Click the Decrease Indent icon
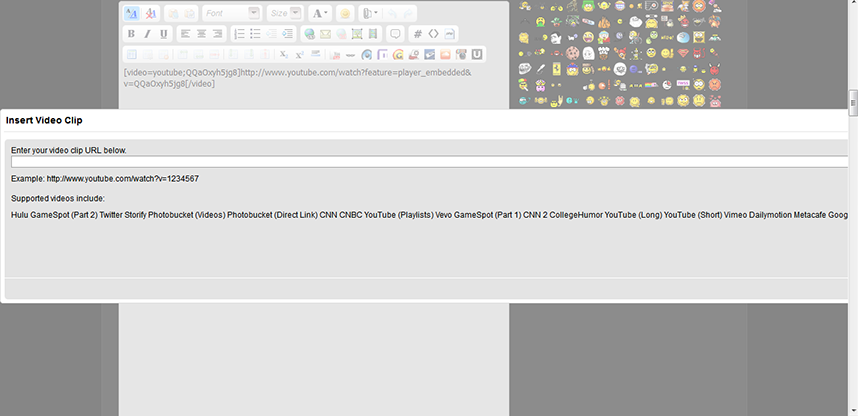This screenshot has width=858, height=416. [x=271, y=34]
